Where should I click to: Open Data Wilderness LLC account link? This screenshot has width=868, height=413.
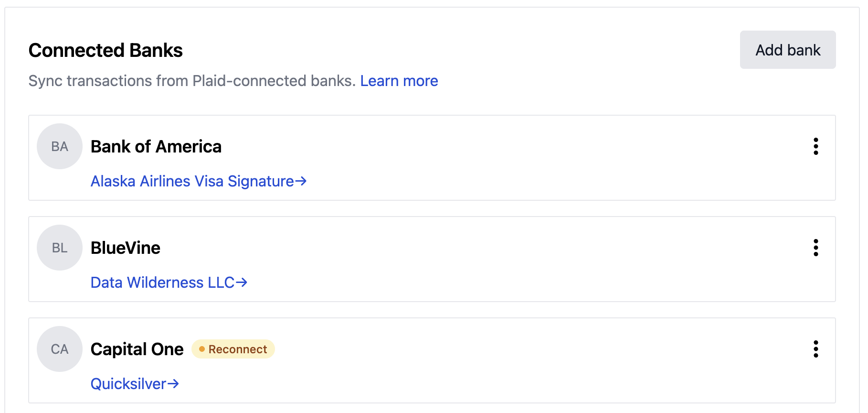(162, 283)
